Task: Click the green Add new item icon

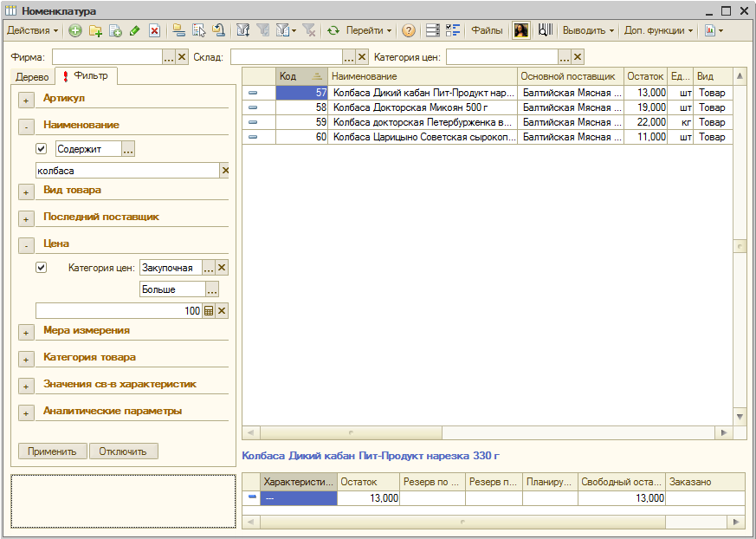Action: point(74,31)
